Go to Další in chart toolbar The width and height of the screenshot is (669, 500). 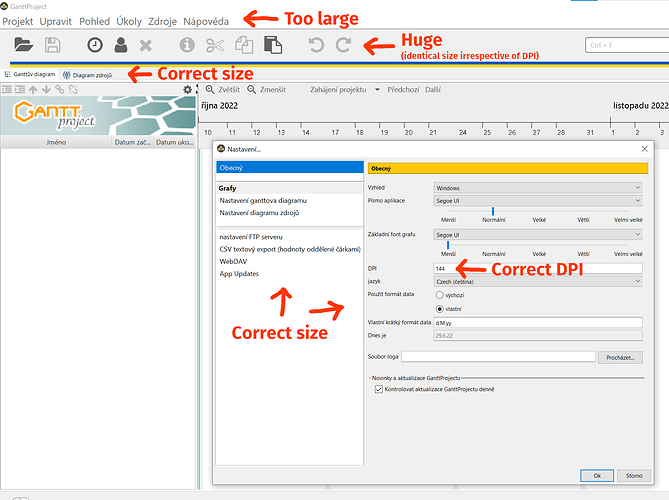coord(433,90)
